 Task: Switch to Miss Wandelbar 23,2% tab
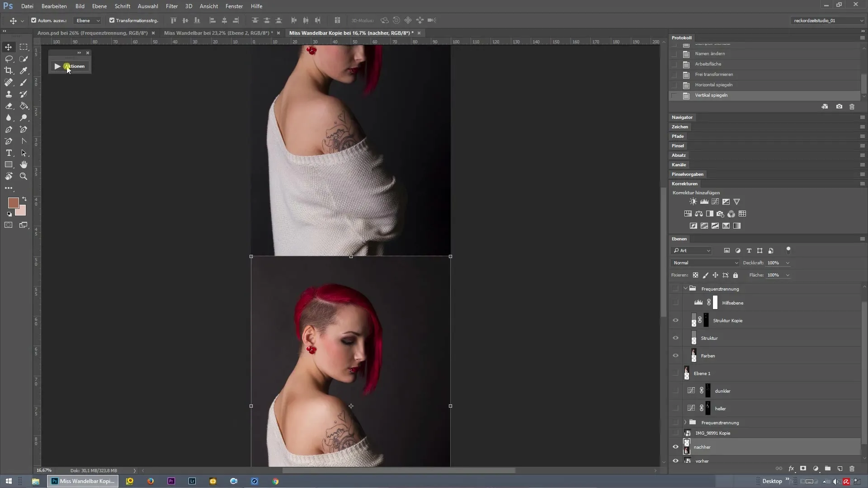tap(218, 33)
